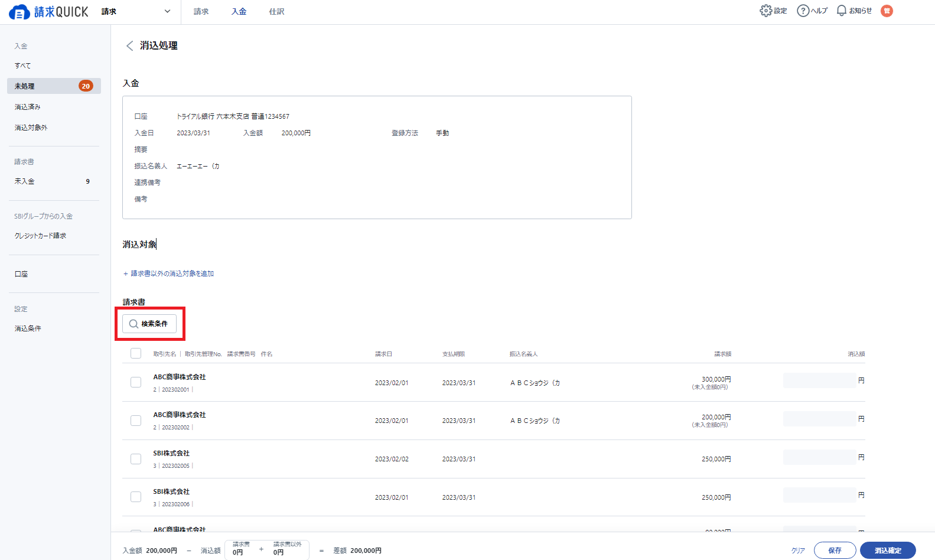935x560 pixels.
Task: Click the 20 badge on 未処理
Action: [86, 86]
